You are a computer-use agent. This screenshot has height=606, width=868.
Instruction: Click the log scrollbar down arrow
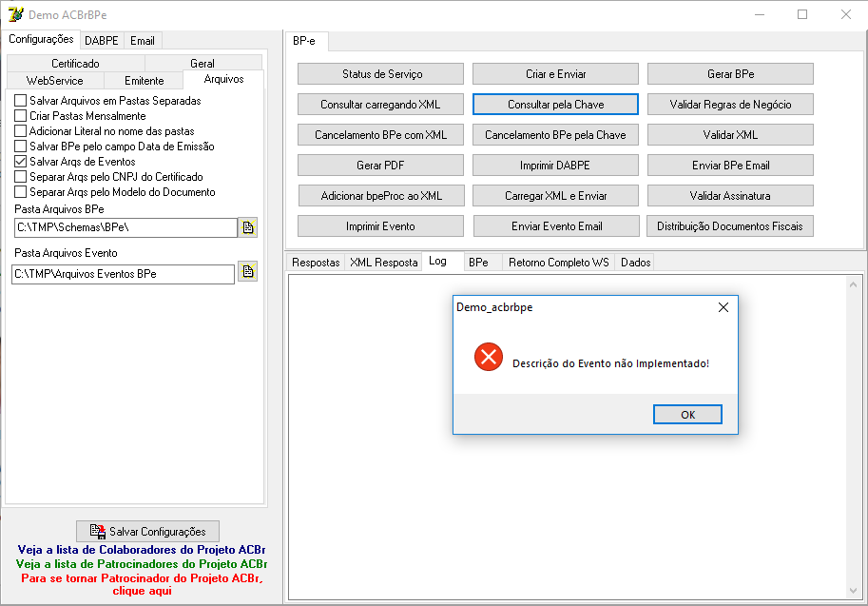[853, 591]
